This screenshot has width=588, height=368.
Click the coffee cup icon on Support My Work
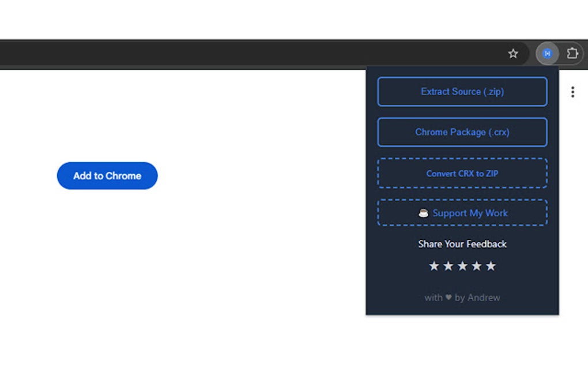coord(424,213)
